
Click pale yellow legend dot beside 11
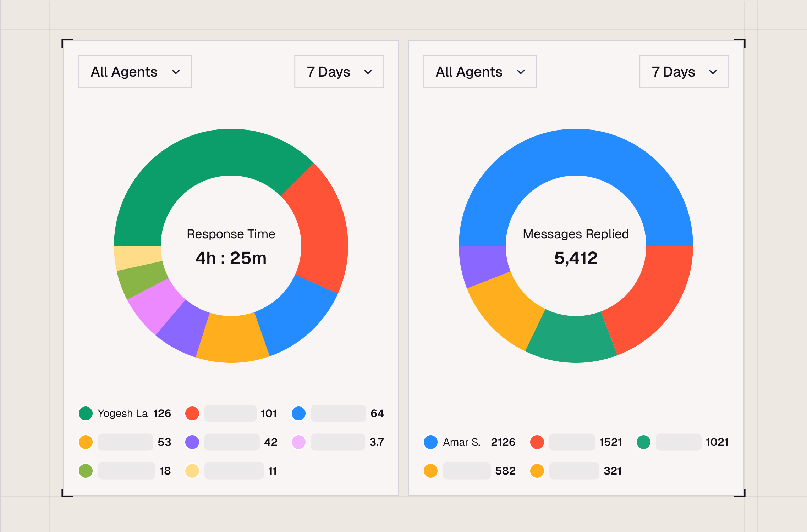(x=192, y=471)
